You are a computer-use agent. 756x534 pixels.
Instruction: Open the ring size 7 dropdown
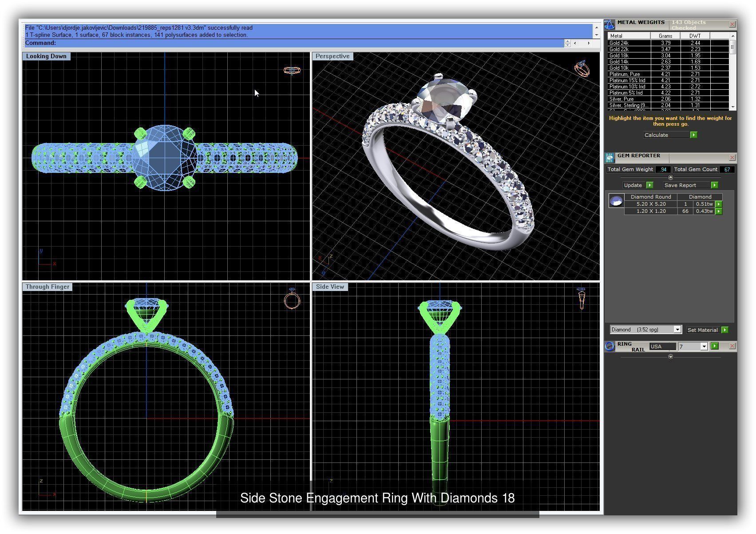click(x=704, y=347)
